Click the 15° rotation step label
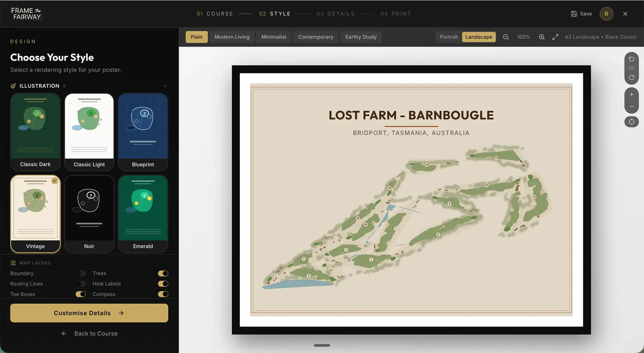Image resolution: width=644 pixels, height=353 pixels. [x=631, y=68]
